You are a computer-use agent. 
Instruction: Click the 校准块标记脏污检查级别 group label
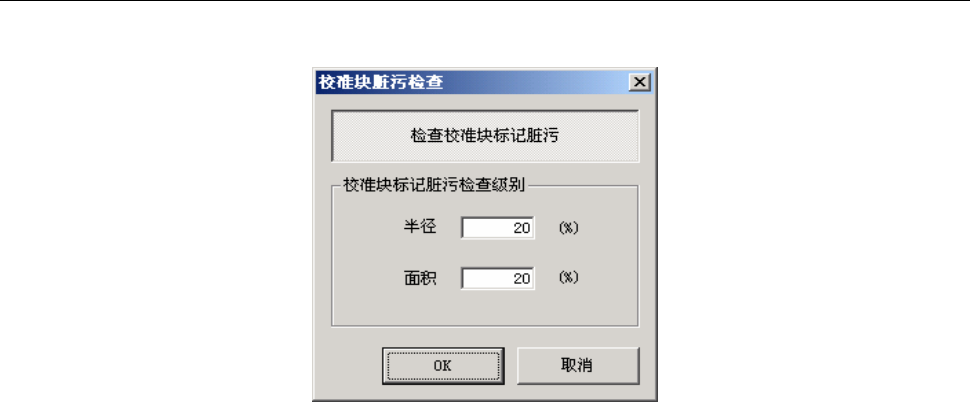pos(434,185)
